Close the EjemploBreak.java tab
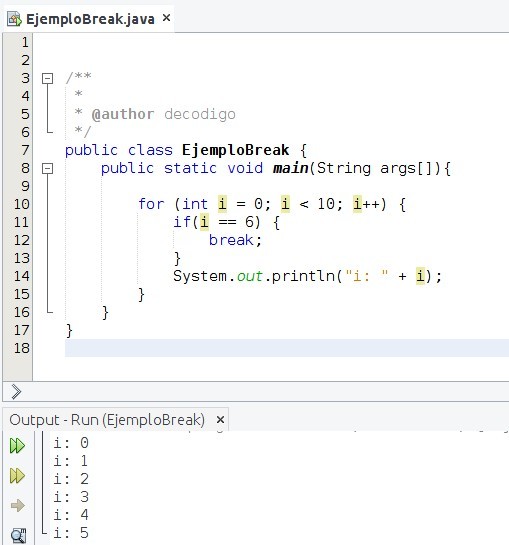This screenshot has width=509, height=545. point(167,18)
